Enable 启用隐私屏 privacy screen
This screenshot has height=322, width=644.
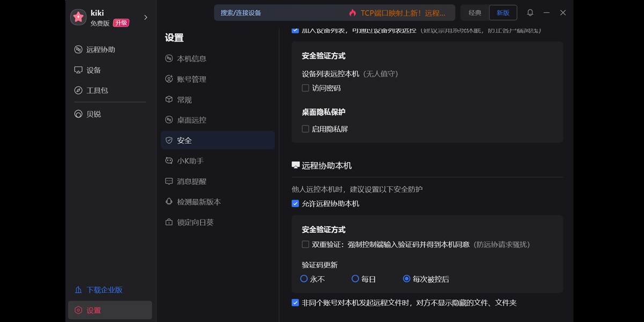coord(305,128)
